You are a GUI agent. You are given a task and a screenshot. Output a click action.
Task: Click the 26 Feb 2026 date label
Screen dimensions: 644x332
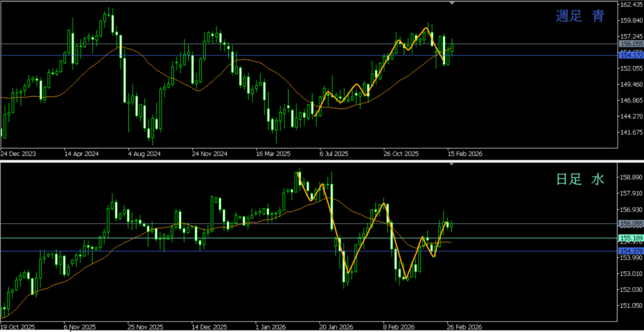tap(465, 328)
